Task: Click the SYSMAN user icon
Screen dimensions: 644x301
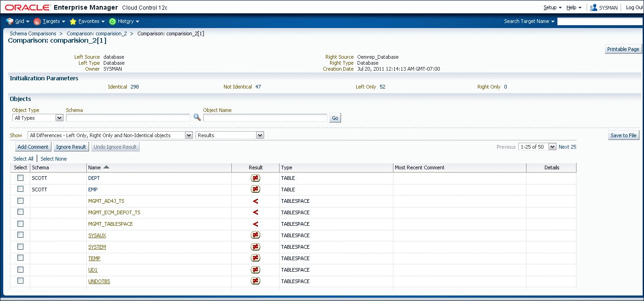Action: point(594,7)
